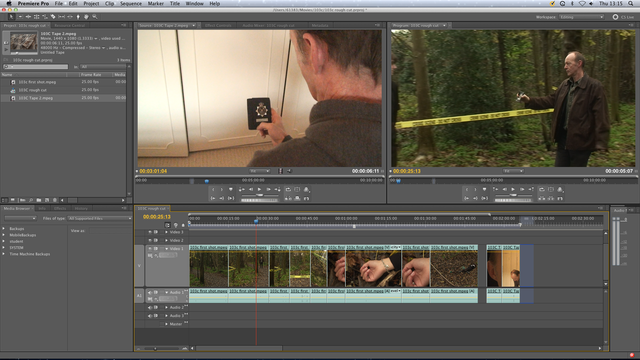
Task: Click Lift button in Program monitor
Action: pos(542,198)
